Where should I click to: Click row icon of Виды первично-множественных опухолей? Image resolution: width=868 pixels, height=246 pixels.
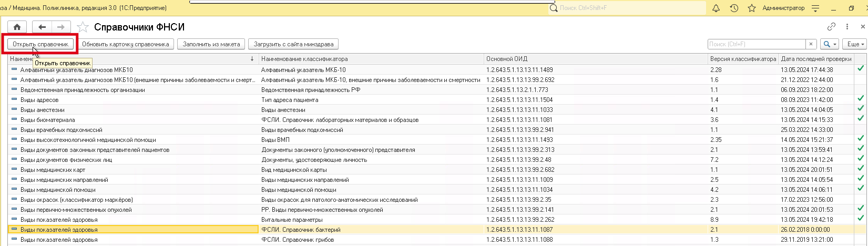(x=14, y=209)
